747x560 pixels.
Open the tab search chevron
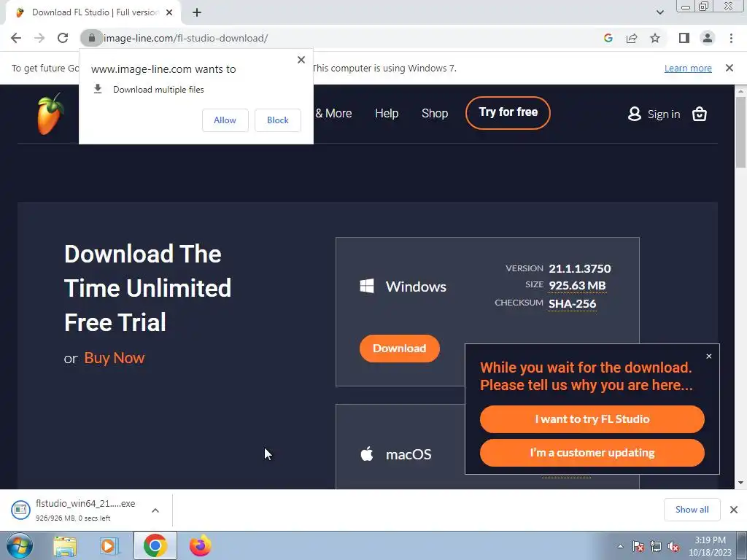[659, 12]
